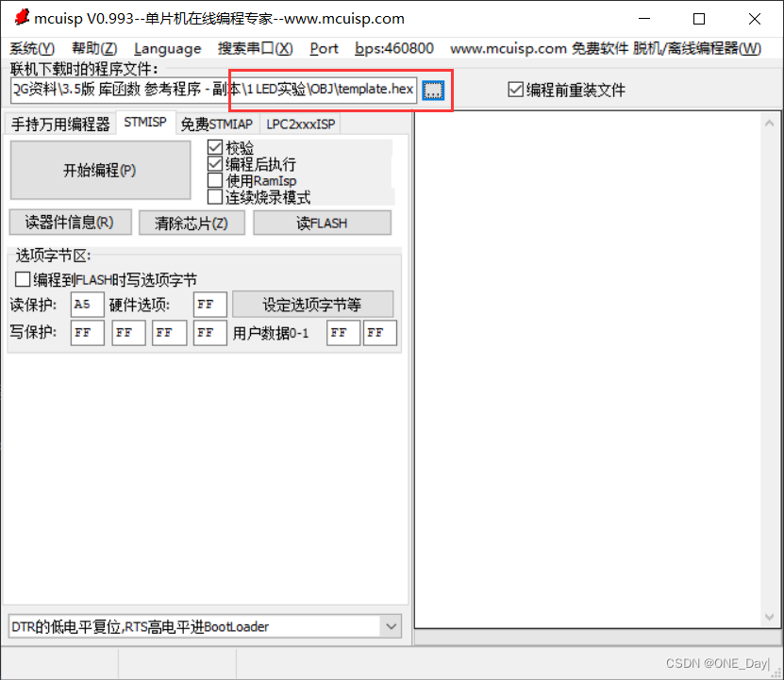Click the 读FLASH button

click(322, 223)
